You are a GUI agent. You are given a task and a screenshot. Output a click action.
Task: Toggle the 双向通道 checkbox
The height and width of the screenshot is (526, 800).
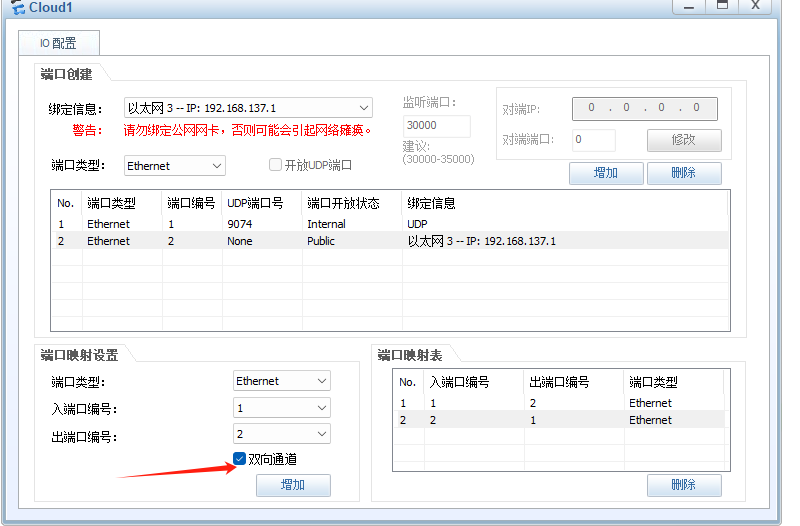tap(239, 459)
